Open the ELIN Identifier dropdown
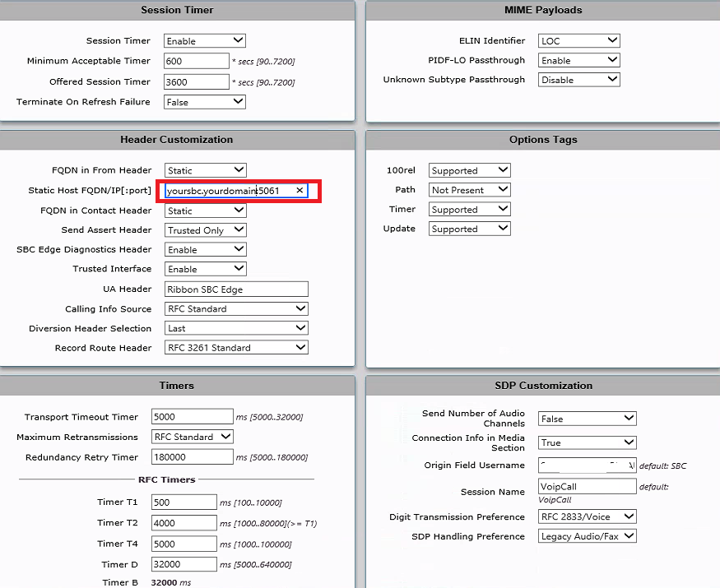720x588 pixels. [578, 40]
